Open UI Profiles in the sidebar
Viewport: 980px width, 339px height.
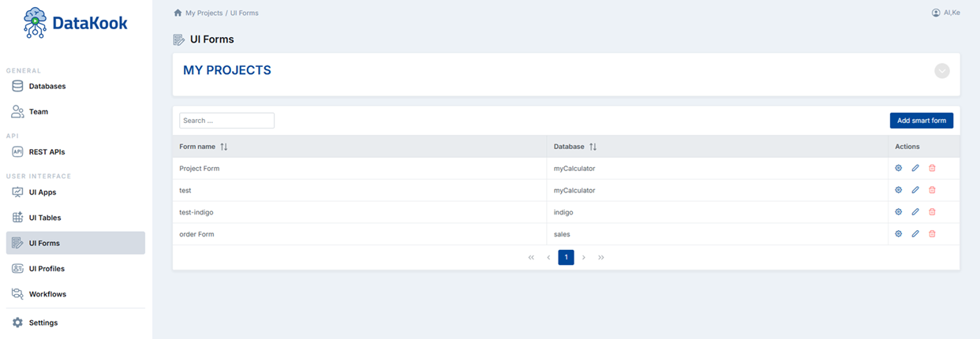click(76, 269)
